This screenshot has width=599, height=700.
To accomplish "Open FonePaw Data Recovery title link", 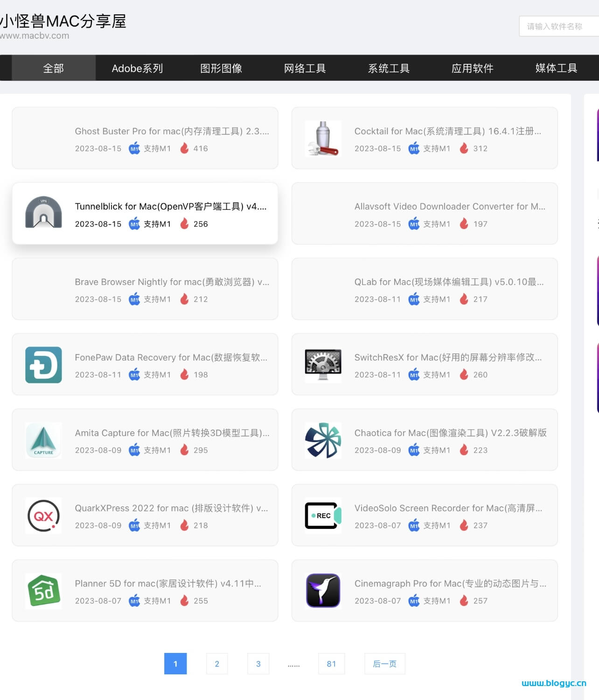I will tap(171, 357).
